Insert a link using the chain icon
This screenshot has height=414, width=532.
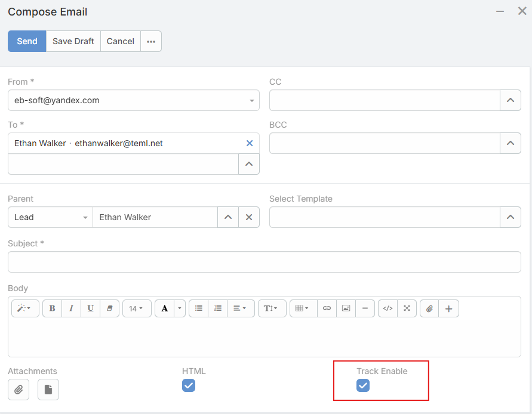click(327, 308)
